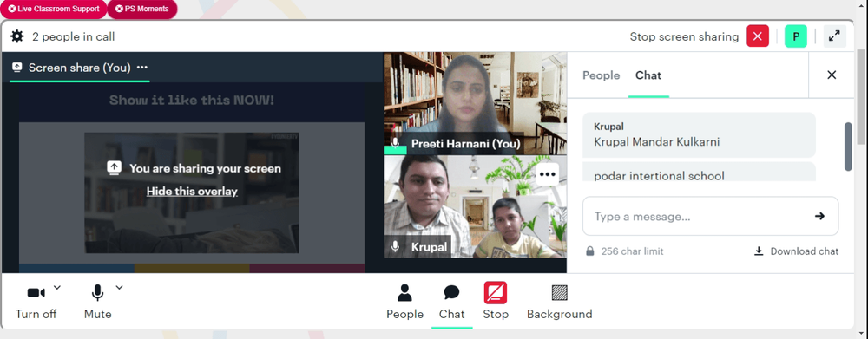Expand microphone device options chevron
This screenshot has height=339, width=868.
[119, 288]
